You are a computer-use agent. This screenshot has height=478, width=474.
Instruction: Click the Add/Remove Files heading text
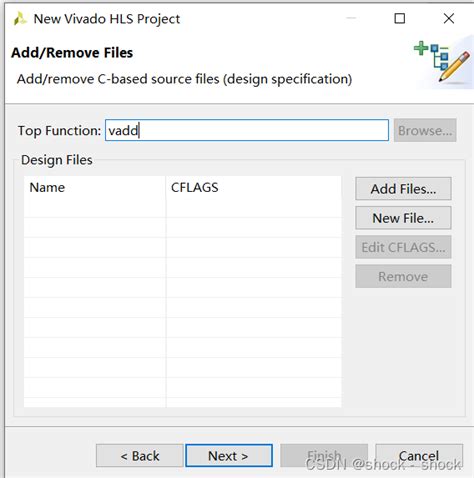pos(72,53)
